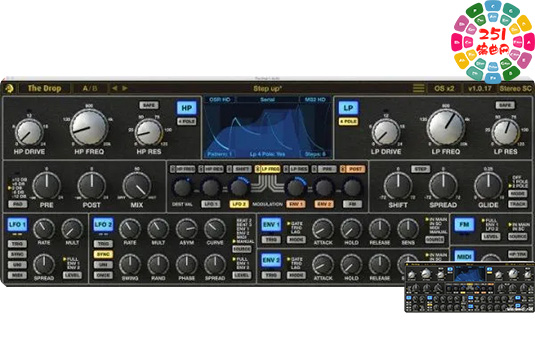The image size is (535, 363).
Task: Select the LP FREQ modulation tab
Action: pyautogui.click(x=268, y=169)
